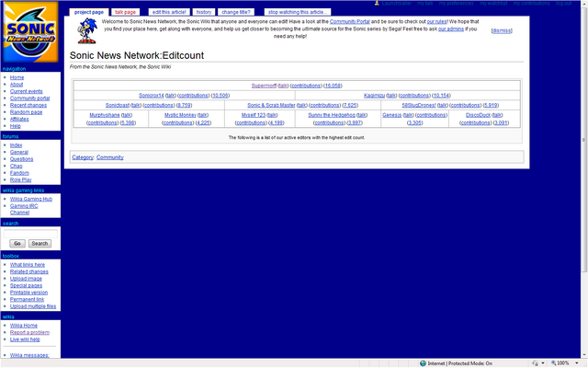Open 'Related changes' in toolbox
The height and width of the screenshot is (368, 588).
28,271
